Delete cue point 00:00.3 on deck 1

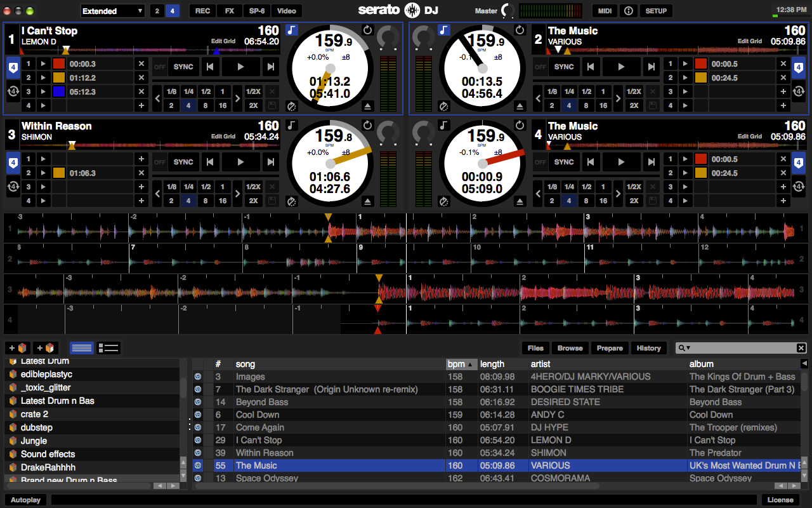(x=141, y=63)
